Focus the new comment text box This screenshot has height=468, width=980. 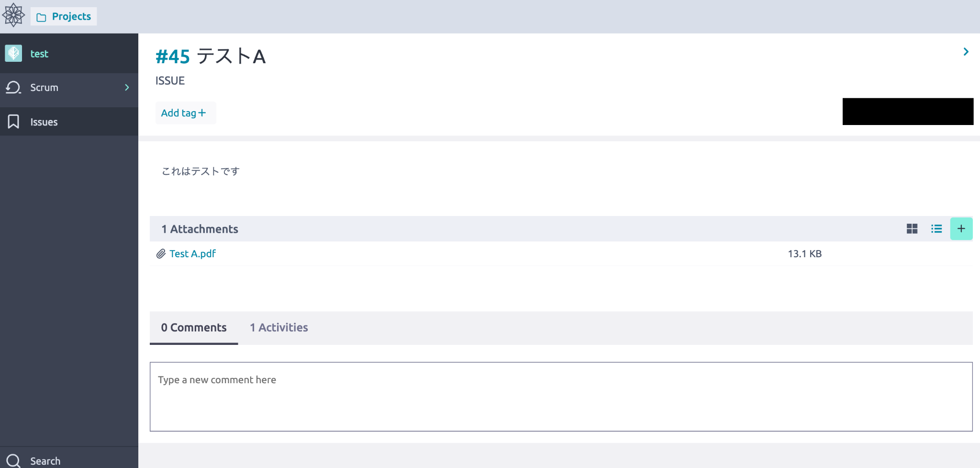(x=561, y=397)
